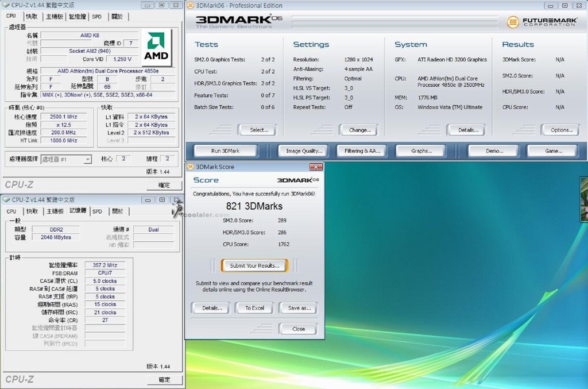Open SPD tab in the CPU-Z processor window

(x=96, y=17)
